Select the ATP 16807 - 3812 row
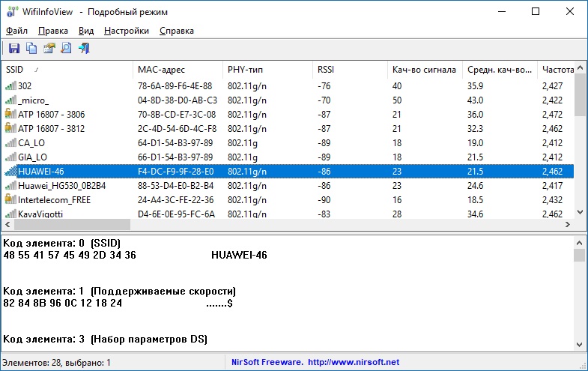588x371 pixels. pyautogui.click(x=288, y=129)
